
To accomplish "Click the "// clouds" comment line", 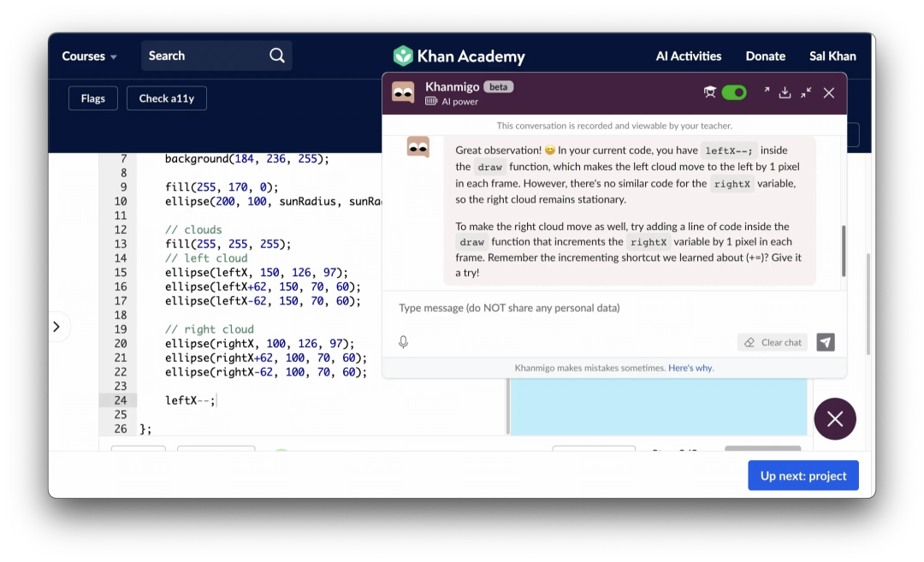I will click(193, 230).
